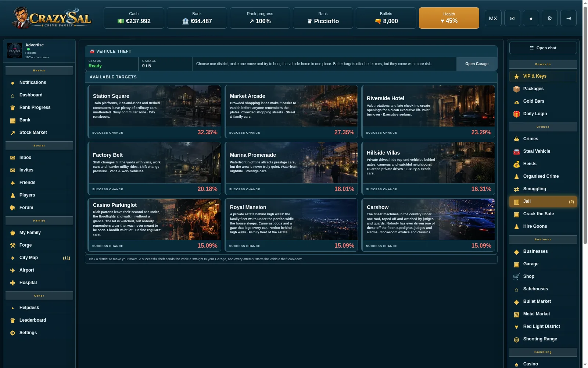Screen dimensions: 588x368
Task: Open the Steal Vehicle car icon
Action: (x=516, y=152)
